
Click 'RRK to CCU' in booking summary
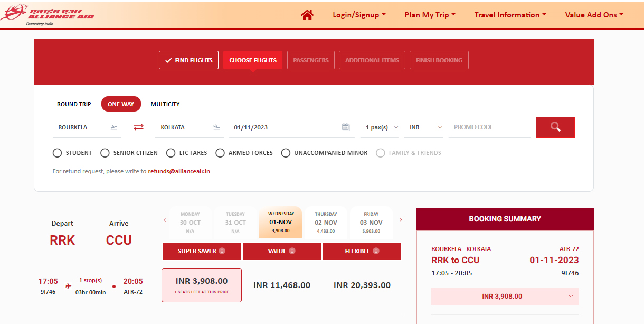(456, 260)
